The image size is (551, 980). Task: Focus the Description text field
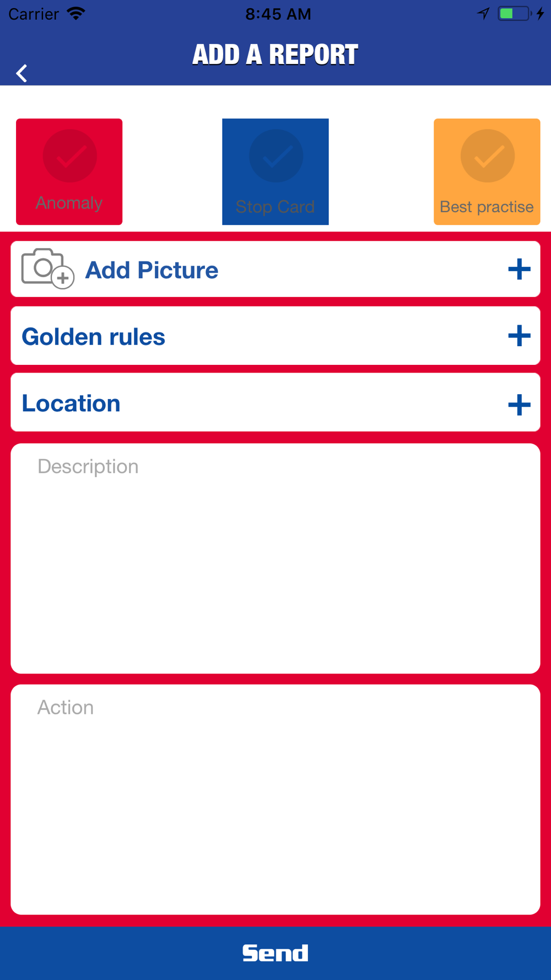[275, 558]
